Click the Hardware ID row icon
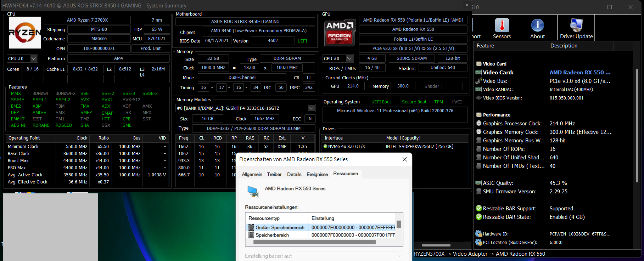644x261 pixels. click(x=479, y=234)
